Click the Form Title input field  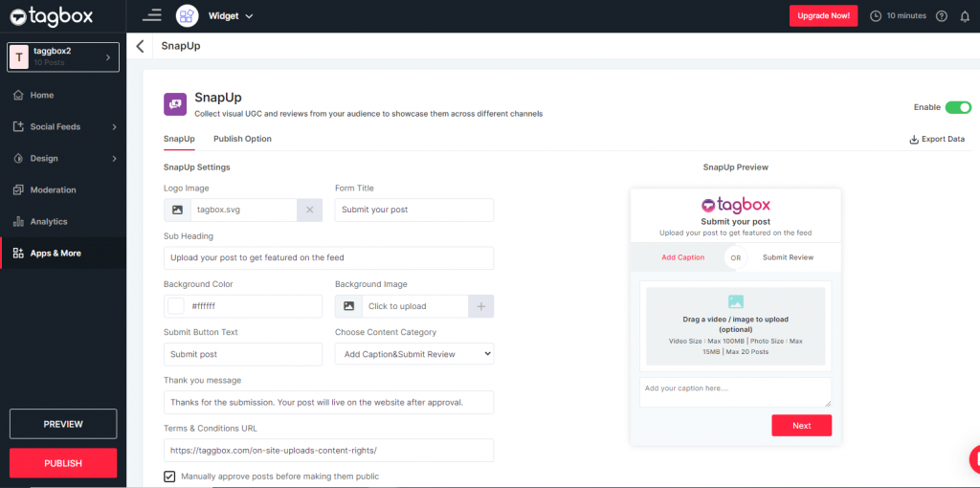coord(413,210)
